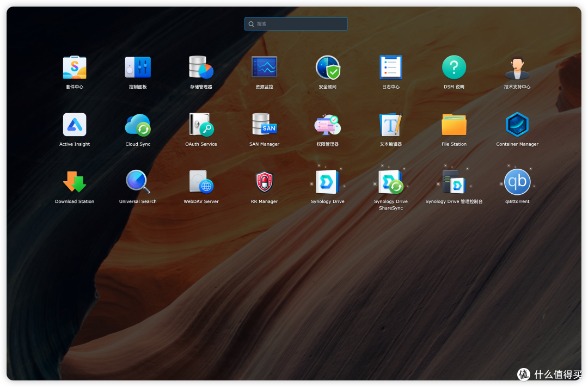Launch Storage Manager (存储管理器)
Screen dimensions: 588x387
click(x=201, y=68)
